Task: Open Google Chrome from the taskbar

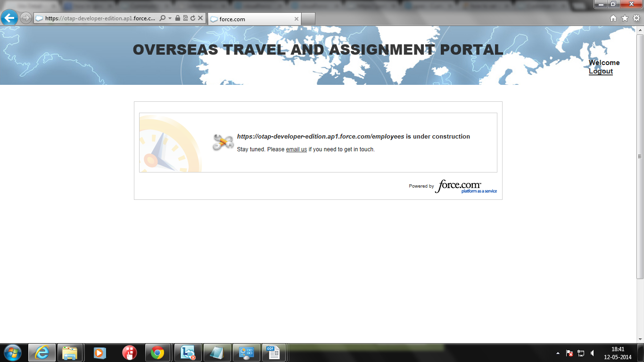Action: pyautogui.click(x=157, y=353)
